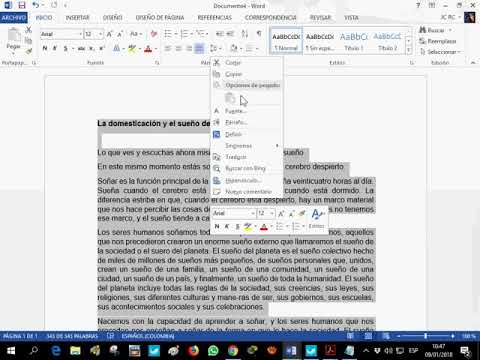The height and width of the screenshot is (360, 480).
Task: Decrease paragraph indent in the ribbon
Action: tap(220, 34)
